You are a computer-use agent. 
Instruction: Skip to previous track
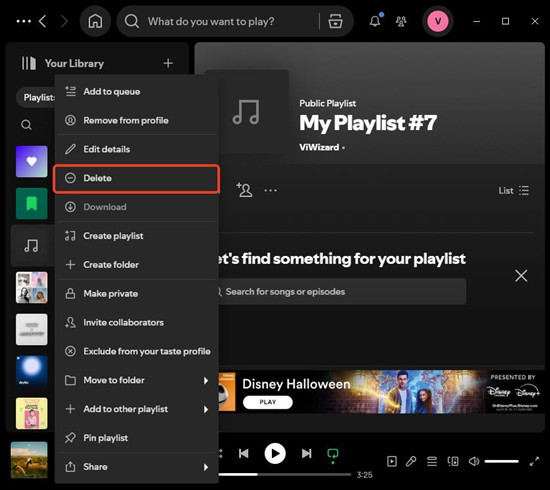click(243, 454)
